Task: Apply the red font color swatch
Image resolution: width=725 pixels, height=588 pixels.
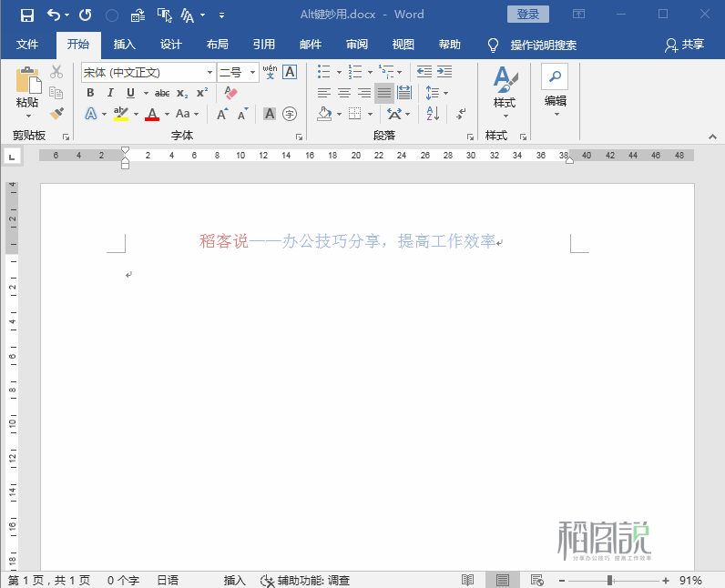Action: click(x=152, y=114)
